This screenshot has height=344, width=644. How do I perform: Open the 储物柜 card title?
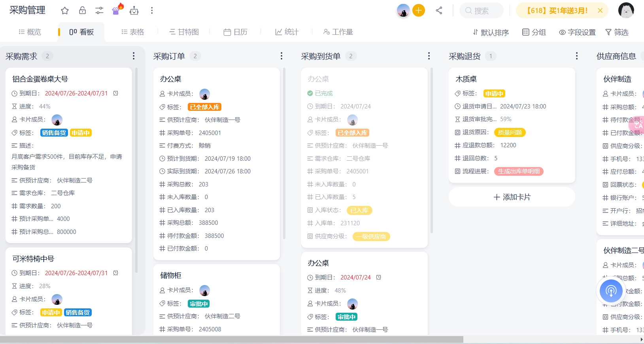pyautogui.click(x=171, y=276)
